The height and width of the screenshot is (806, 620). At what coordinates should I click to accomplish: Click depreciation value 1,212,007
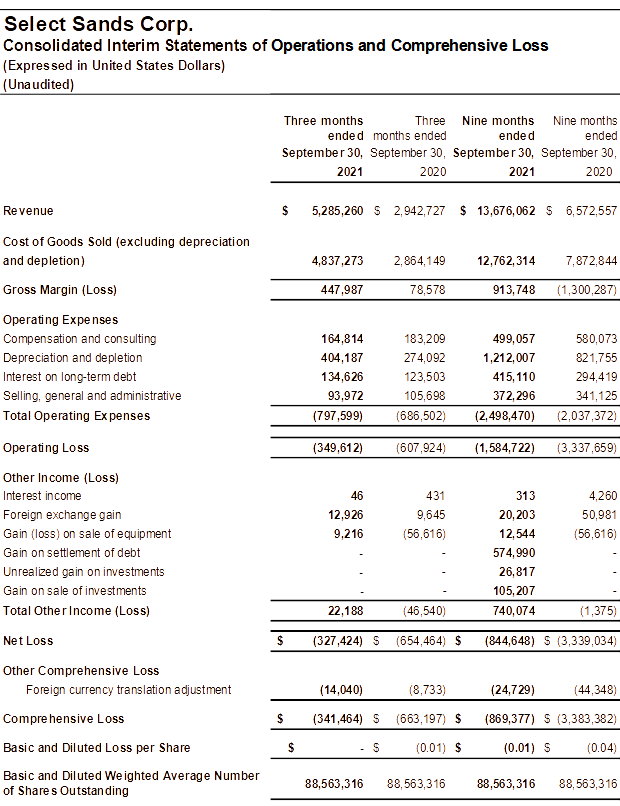pos(509,358)
